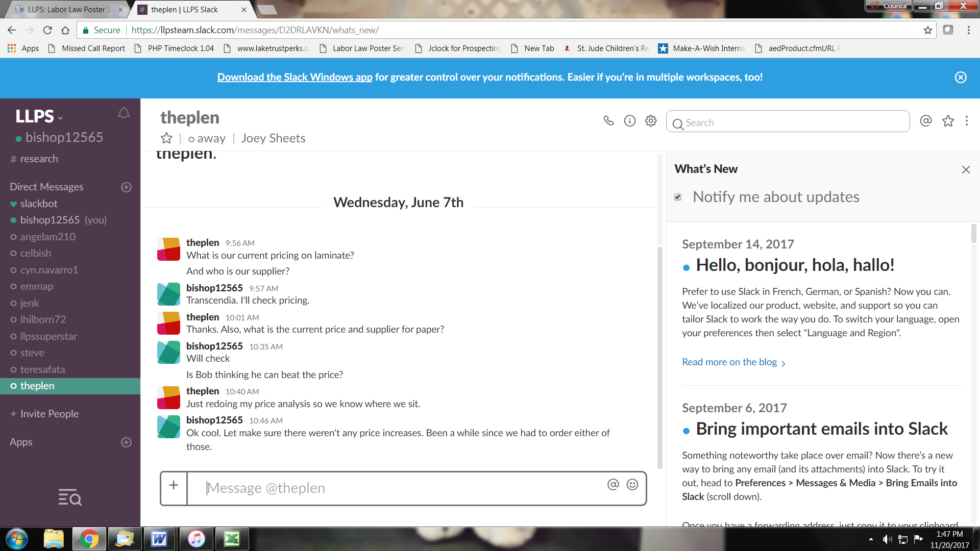Open conversation settings gear icon
980x551 pixels.
[651, 121]
